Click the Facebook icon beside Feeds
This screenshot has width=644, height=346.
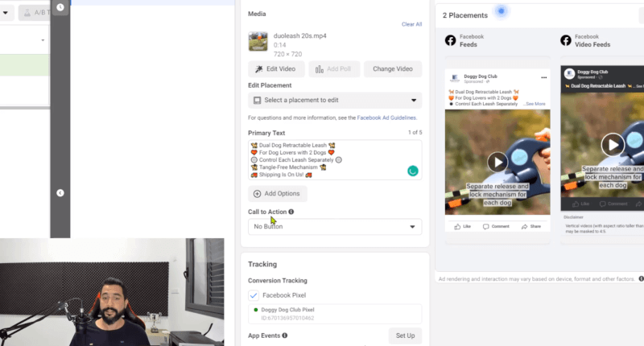(451, 40)
